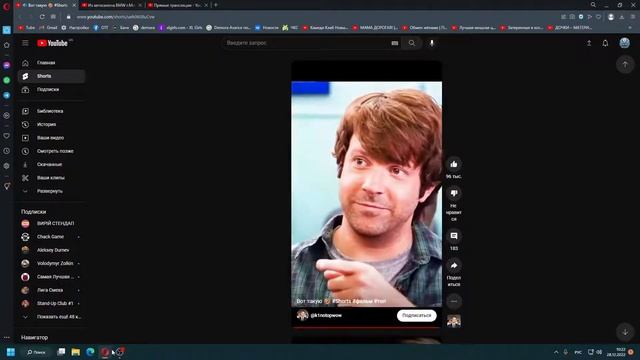This screenshot has width=640, height=360.
Task: Start voice search with microphone icon
Action: pyautogui.click(x=432, y=43)
